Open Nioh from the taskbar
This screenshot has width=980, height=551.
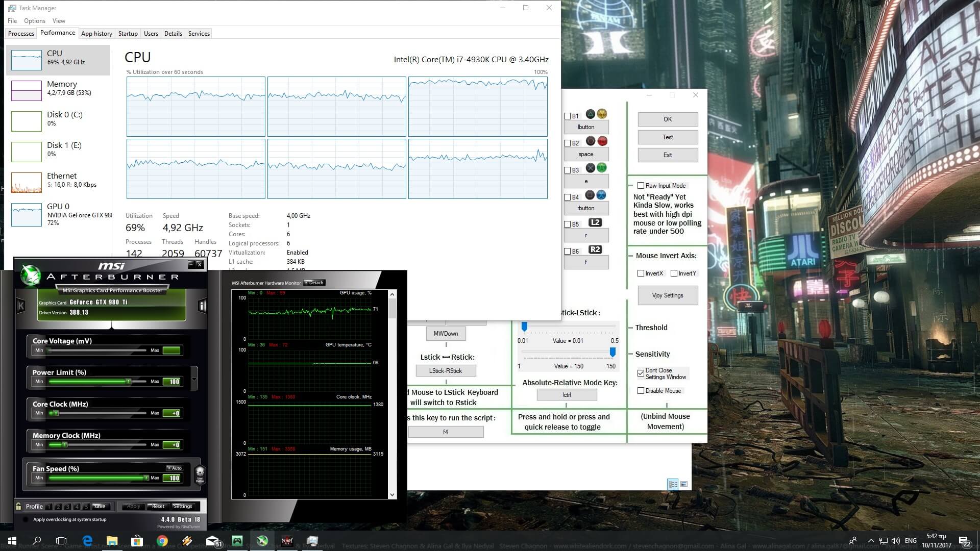(x=287, y=541)
